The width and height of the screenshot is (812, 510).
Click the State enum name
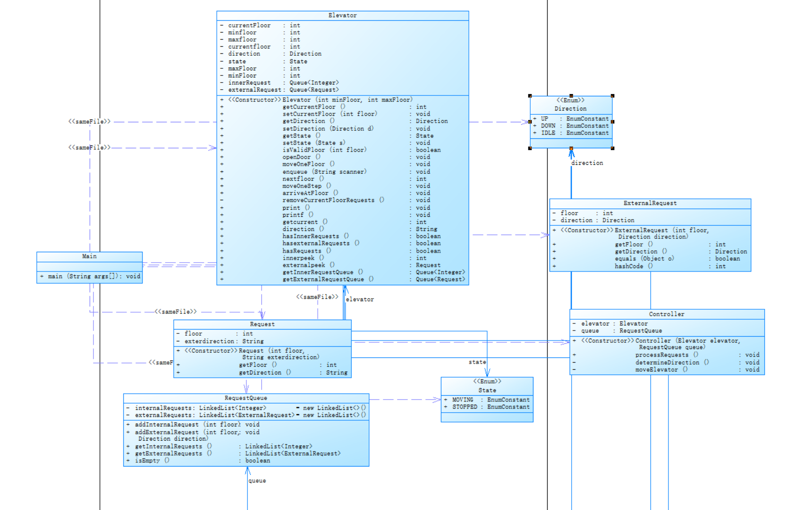[x=487, y=391]
